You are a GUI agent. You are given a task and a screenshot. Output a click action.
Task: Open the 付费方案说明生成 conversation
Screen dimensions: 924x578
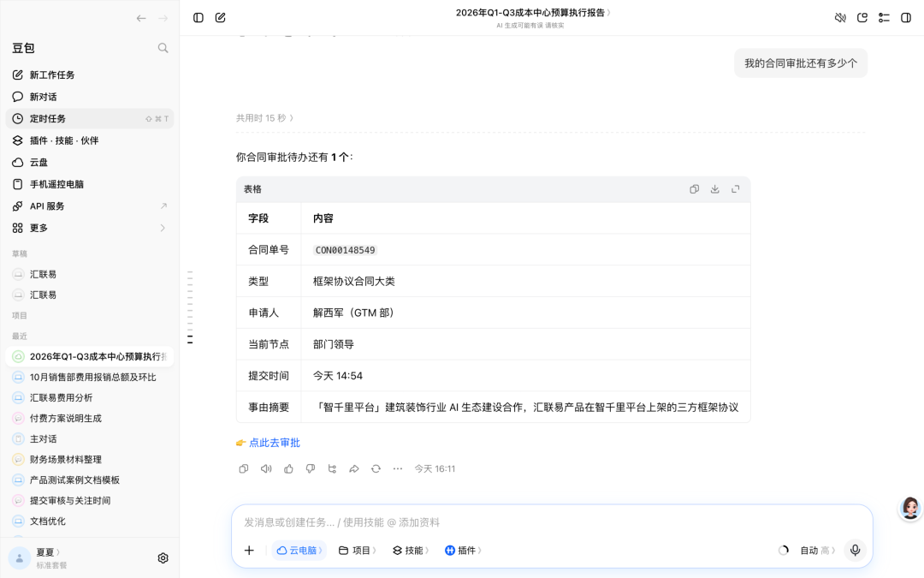[x=90, y=418]
